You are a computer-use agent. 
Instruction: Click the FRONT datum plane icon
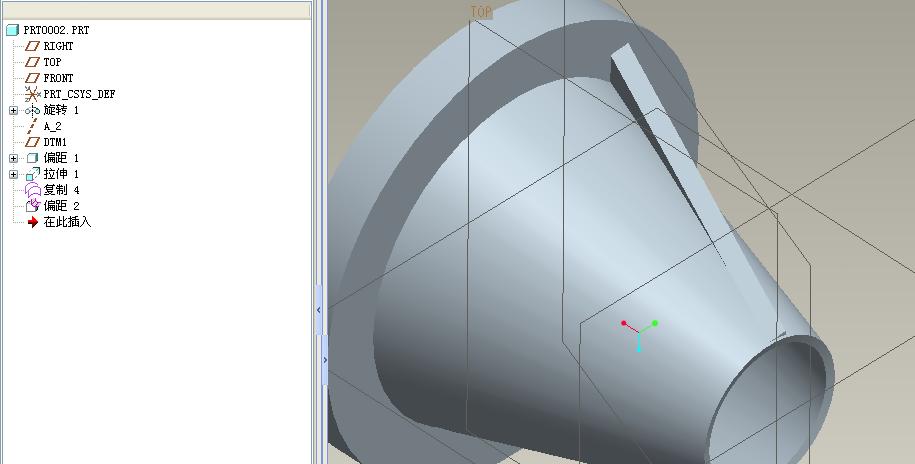[32, 78]
